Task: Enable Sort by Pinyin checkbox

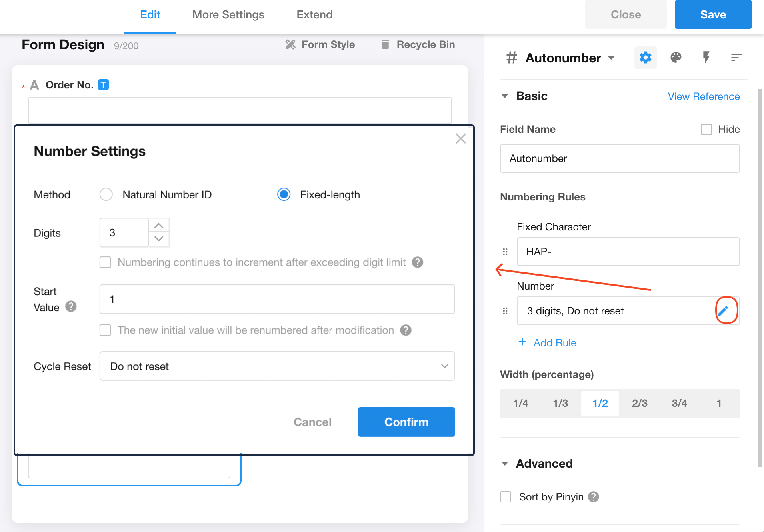Action: tap(506, 497)
